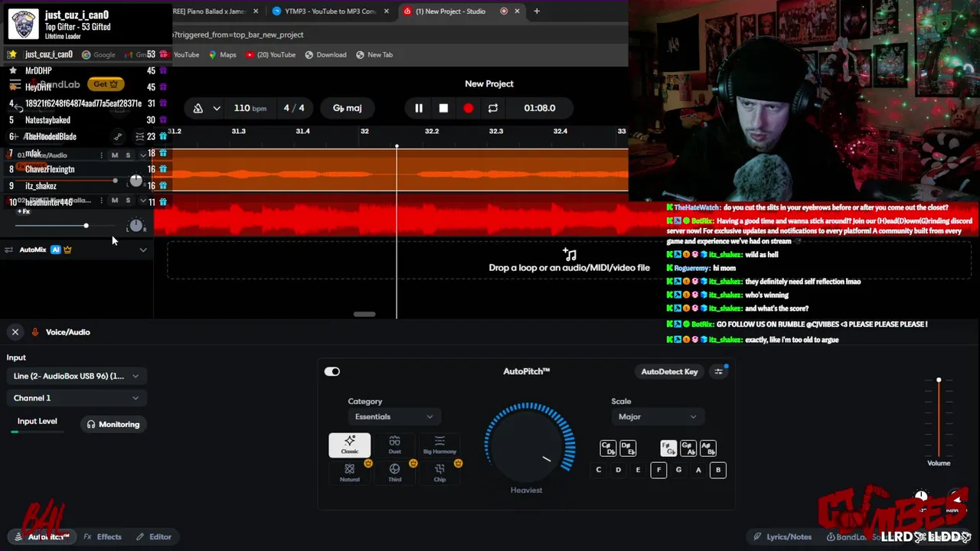The height and width of the screenshot is (551, 980).
Task: Open the G♭ maj key selector
Action: 347,108
